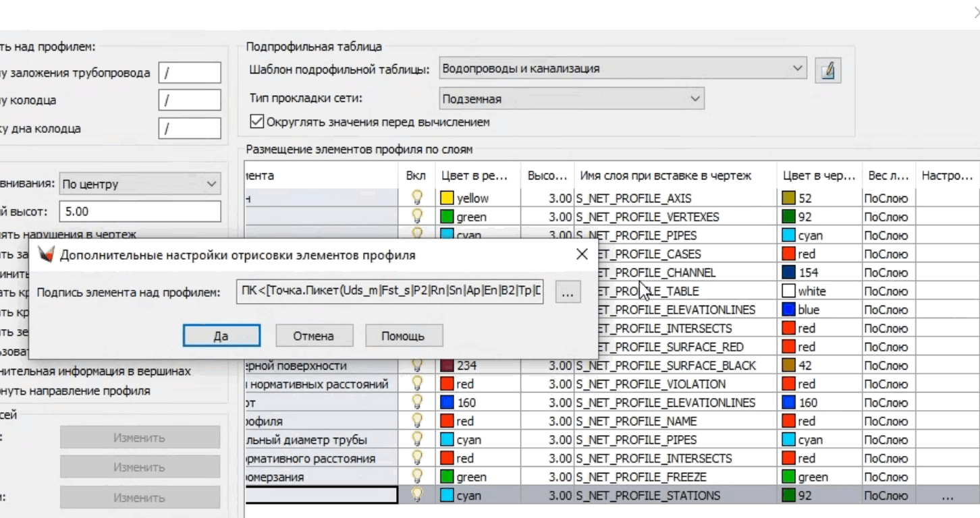Viewport: 980px width, 518px height.
Task: Click the "заложения трубопровода" input field
Action: (x=190, y=72)
